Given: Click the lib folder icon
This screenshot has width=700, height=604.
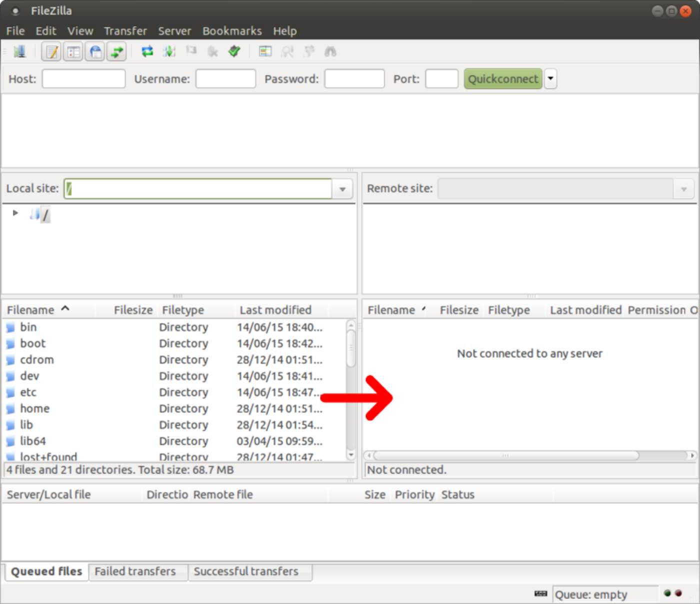Looking at the screenshot, I should [10, 426].
